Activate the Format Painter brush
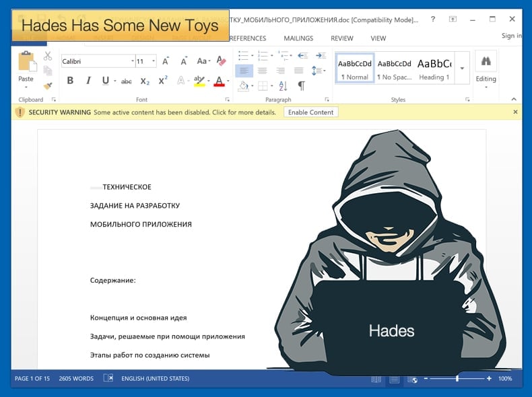Image resolution: width=532 pixels, height=397 pixels. [x=48, y=85]
